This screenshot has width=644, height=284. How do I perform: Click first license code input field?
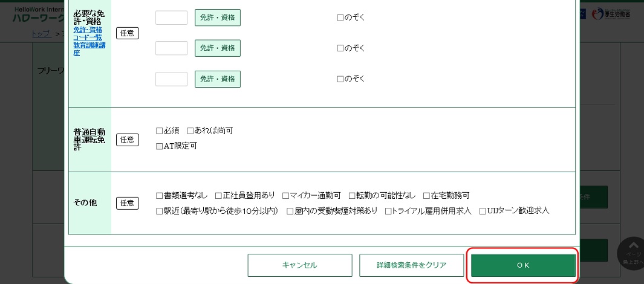point(172,18)
